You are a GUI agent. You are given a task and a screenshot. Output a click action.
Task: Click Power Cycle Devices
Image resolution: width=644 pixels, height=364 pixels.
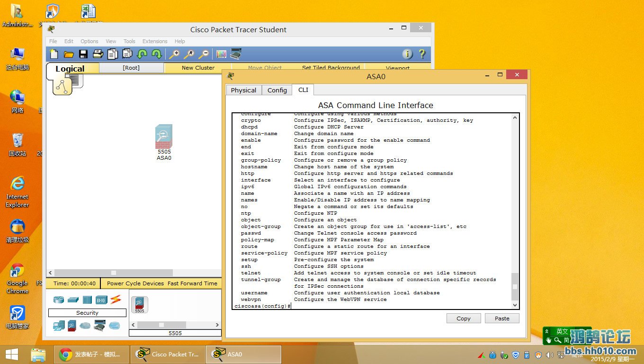tap(135, 283)
